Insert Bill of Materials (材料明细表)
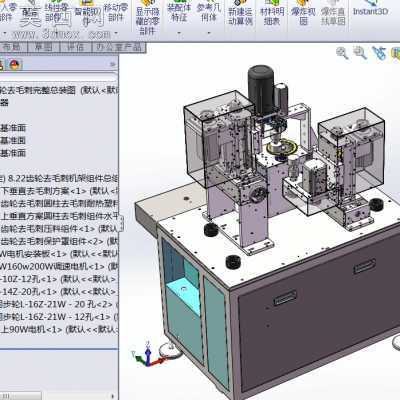Screen dimensions: 400x400 [272, 14]
